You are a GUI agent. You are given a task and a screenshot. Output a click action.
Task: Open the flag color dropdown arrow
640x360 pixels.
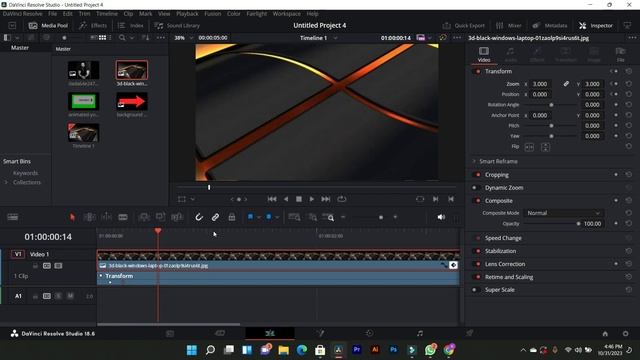pos(259,217)
